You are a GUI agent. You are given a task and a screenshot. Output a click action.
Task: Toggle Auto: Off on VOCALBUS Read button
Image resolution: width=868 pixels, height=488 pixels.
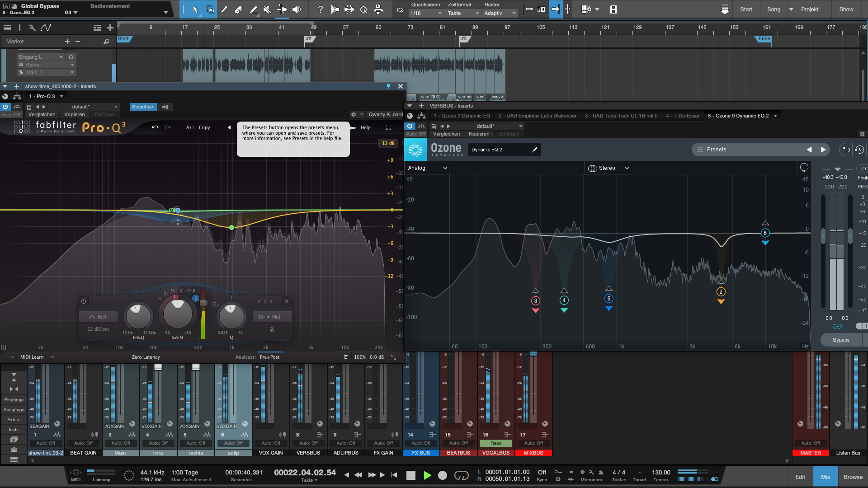[496, 443]
